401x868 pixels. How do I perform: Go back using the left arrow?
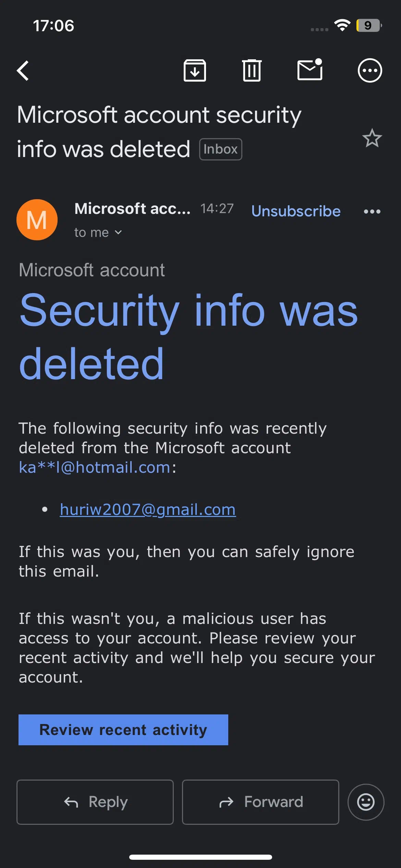(x=23, y=71)
